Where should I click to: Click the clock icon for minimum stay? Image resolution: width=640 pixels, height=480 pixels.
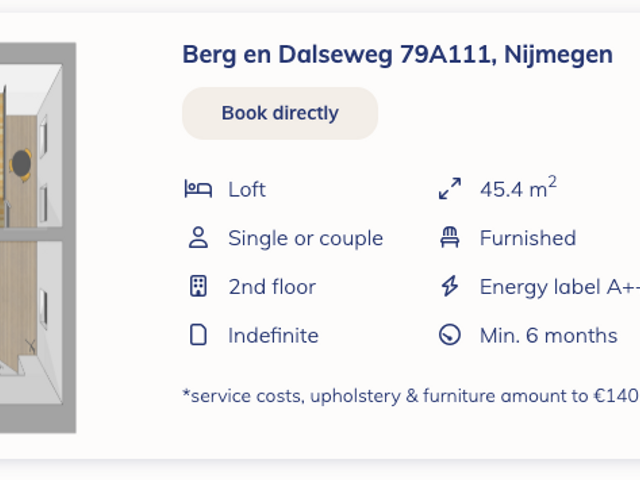450,335
